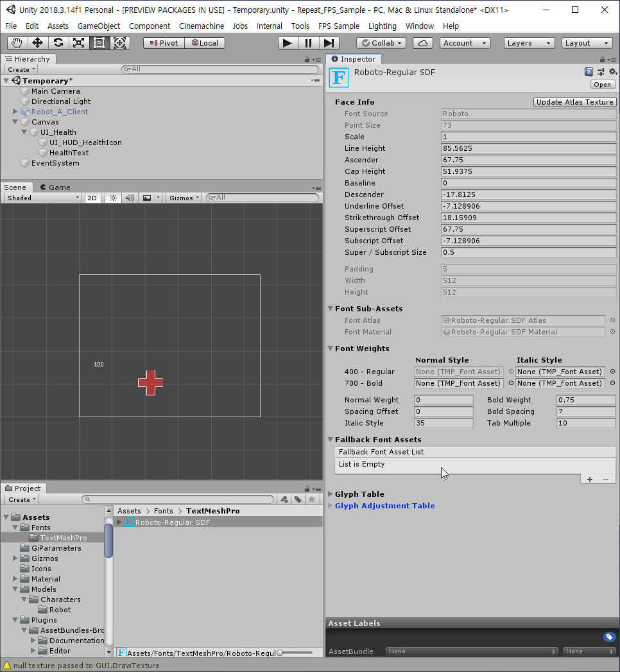620x672 pixels.
Task: Open the Layers dropdown
Action: (529, 43)
